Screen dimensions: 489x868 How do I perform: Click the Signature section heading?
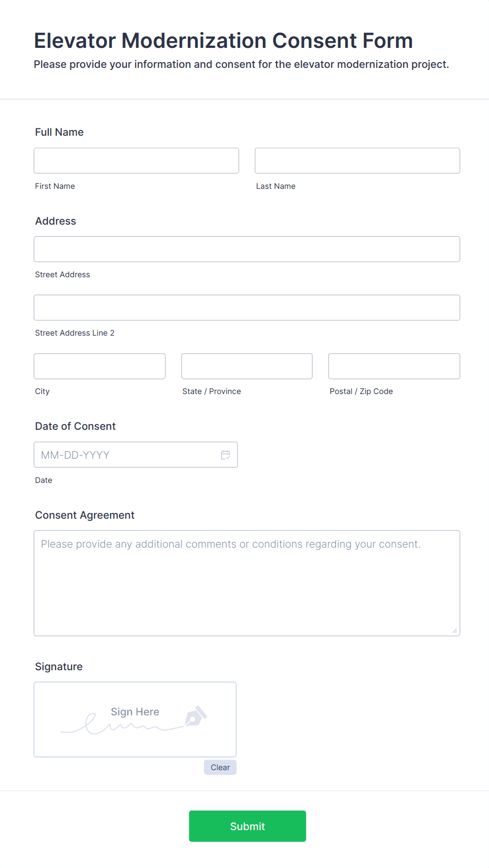[x=58, y=667]
